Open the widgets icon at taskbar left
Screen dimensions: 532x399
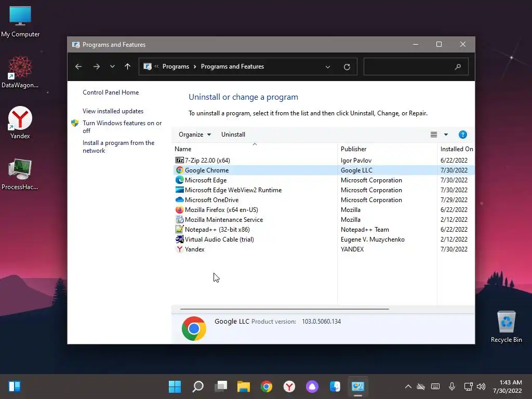pyautogui.click(x=15, y=386)
